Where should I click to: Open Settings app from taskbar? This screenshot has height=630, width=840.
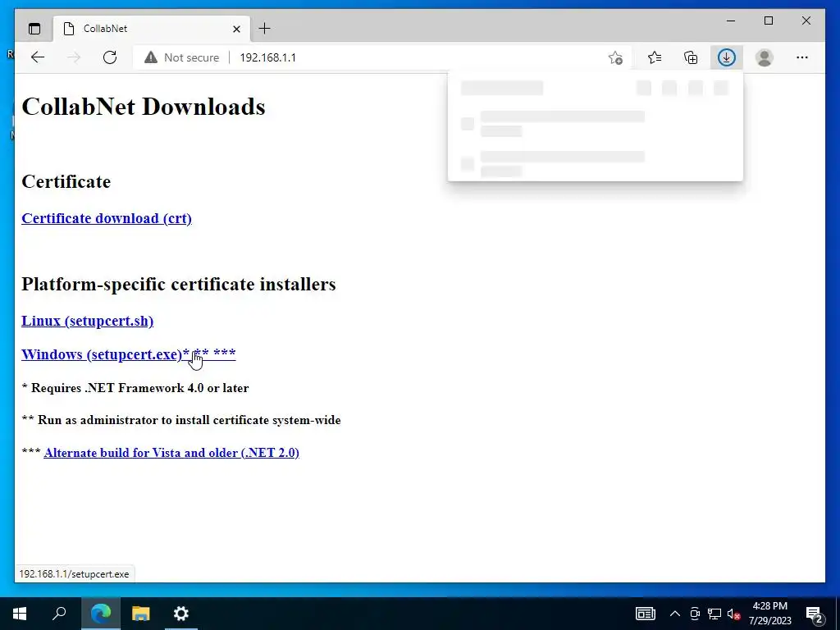pos(181,614)
